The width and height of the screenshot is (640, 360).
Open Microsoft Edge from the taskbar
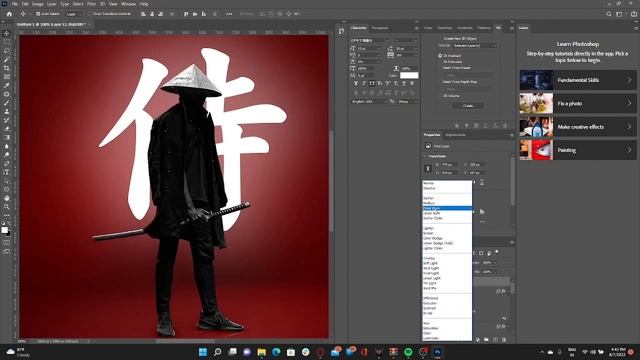276,352
